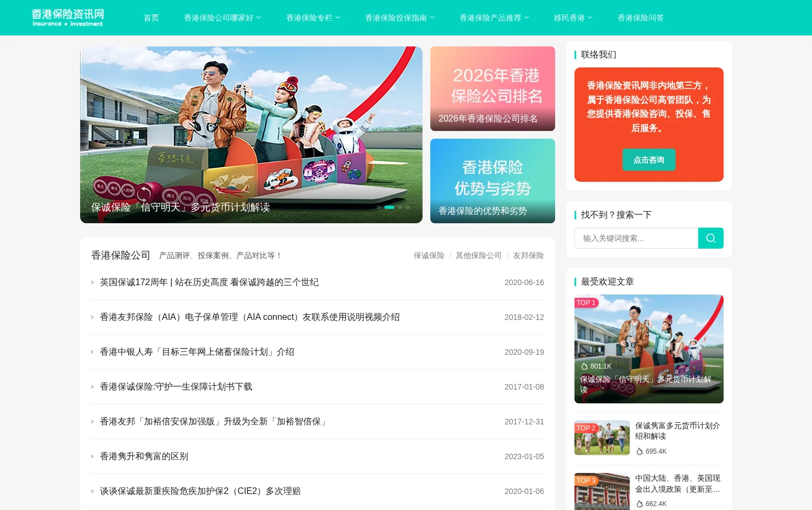Click date 2020-06-16
Screen dimensions: 812x510
tap(524, 282)
